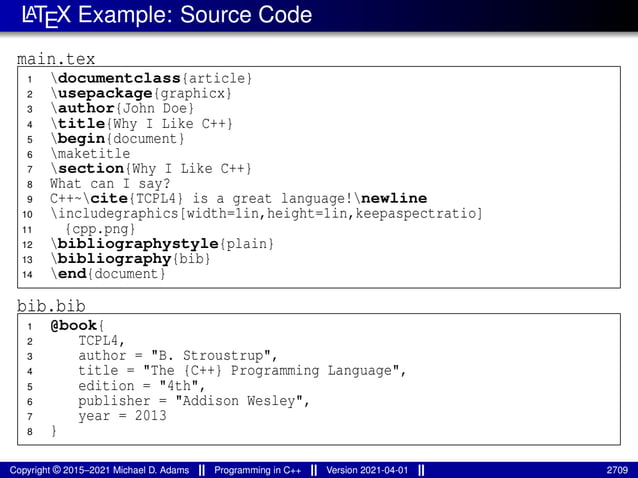Click the 'main.tex' file name heading
Viewport: 638px width, 478px height.
point(56,59)
